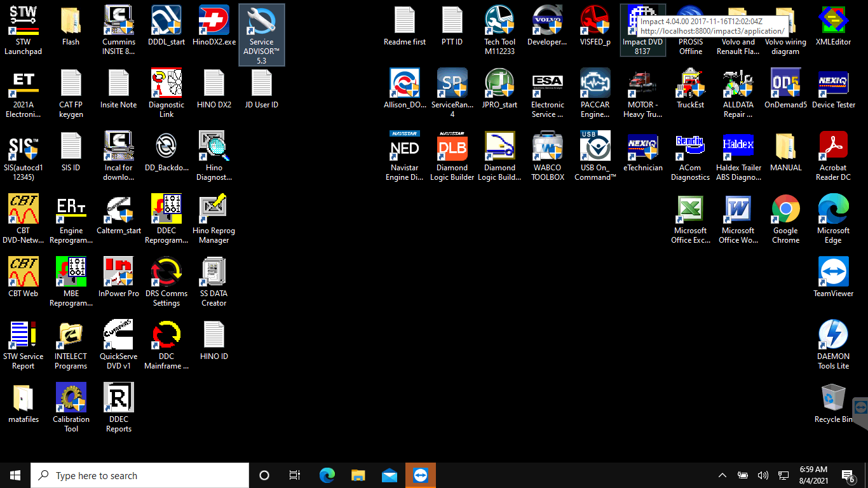Launch SS DATA Creator
Image resolution: width=868 pixels, height=488 pixels.
(214, 281)
